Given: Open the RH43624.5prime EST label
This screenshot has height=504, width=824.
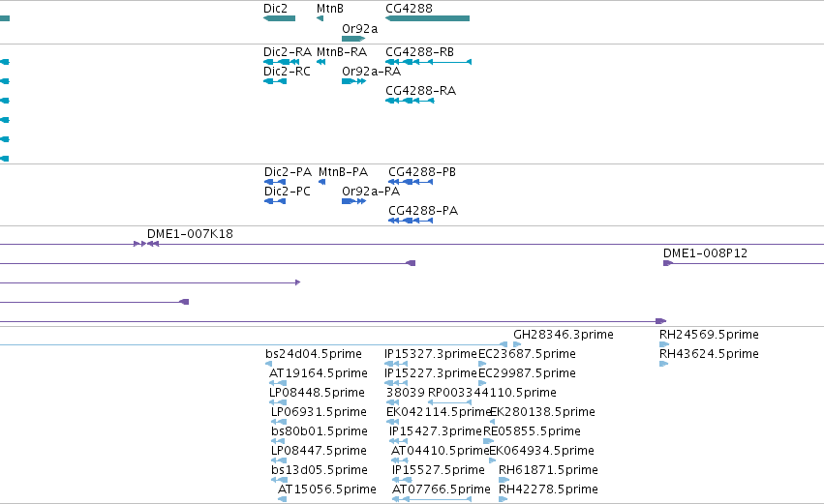Looking at the screenshot, I should pyautogui.click(x=709, y=354).
